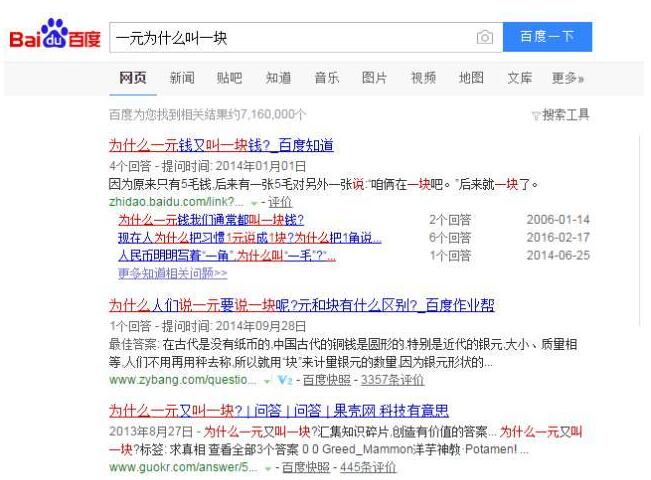651x480 pixels.
Task: Click 3357条评价 link
Action: (392, 380)
